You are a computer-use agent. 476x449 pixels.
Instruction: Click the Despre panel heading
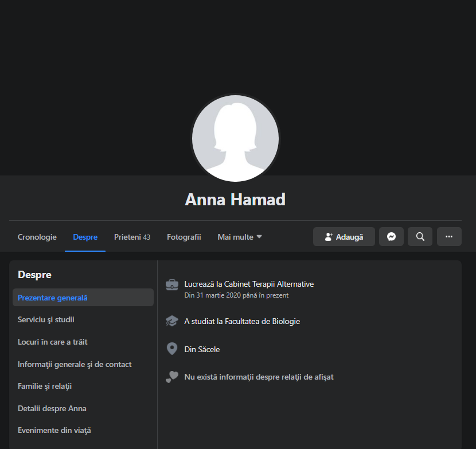point(34,275)
